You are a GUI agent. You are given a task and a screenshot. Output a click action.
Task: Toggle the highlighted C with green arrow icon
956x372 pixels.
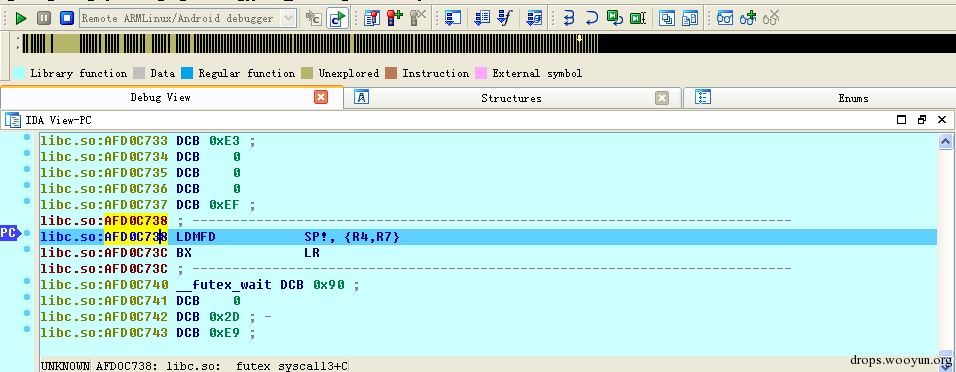(x=337, y=18)
